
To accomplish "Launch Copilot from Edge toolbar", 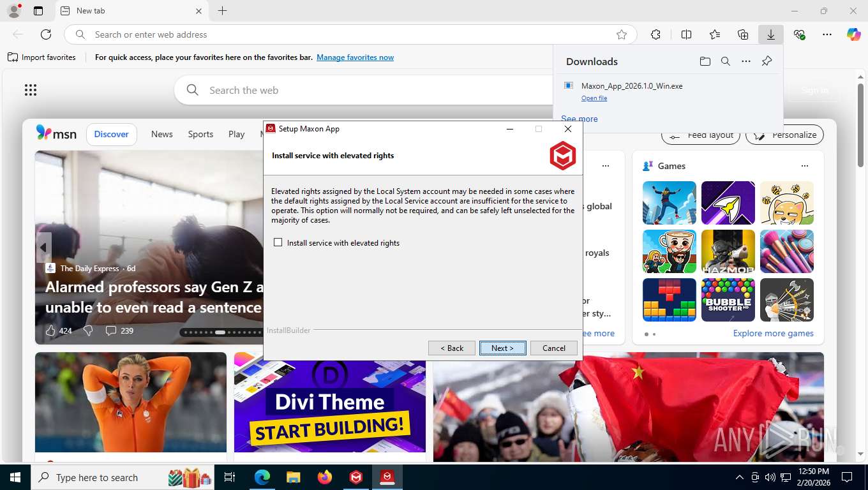I will (854, 34).
